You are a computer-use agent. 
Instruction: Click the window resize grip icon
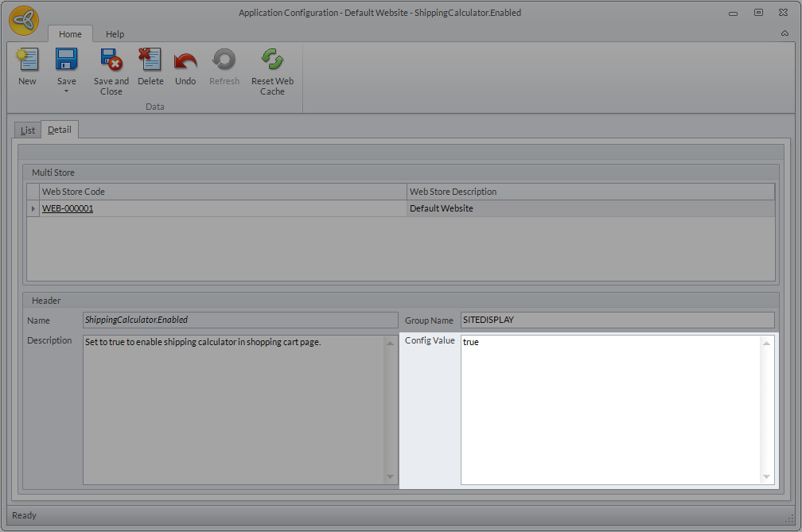point(789,518)
